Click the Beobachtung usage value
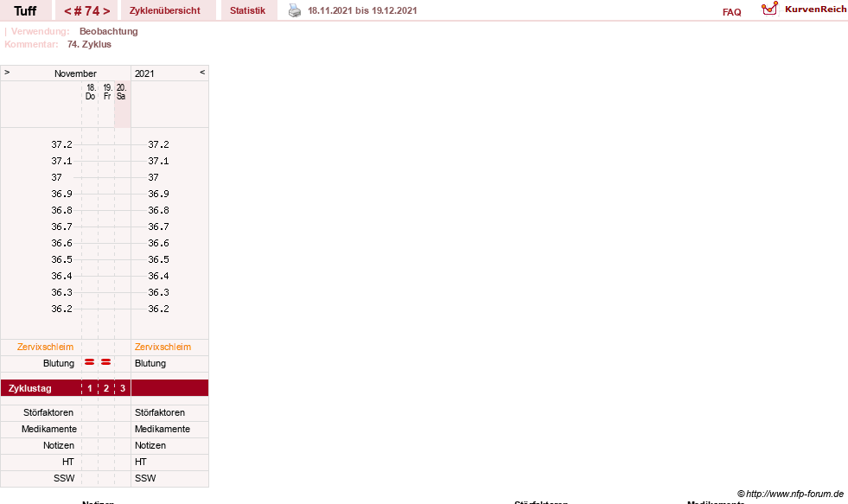The height and width of the screenshot is (504, 848). coord(109,31)
